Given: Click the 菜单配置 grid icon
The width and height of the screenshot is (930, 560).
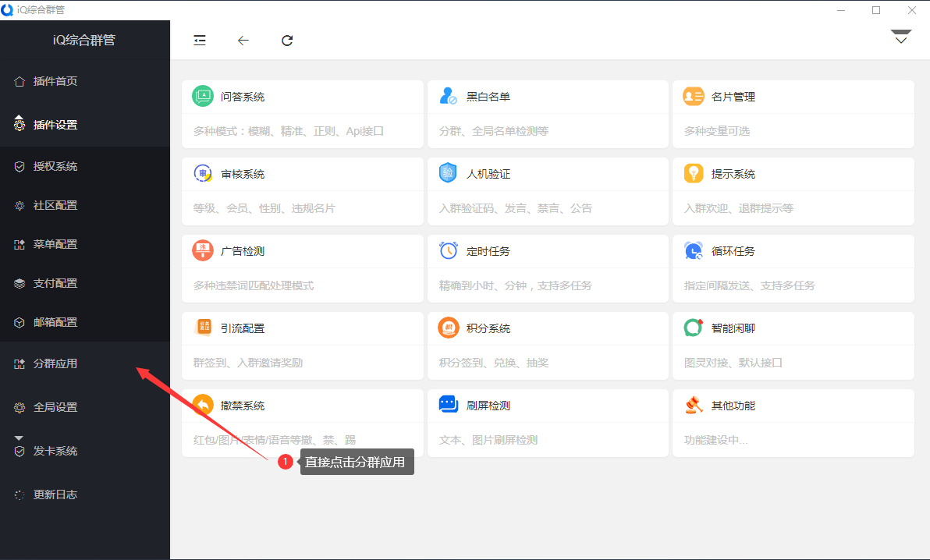Looking at the screenshot, I should [x=20, y=244].
